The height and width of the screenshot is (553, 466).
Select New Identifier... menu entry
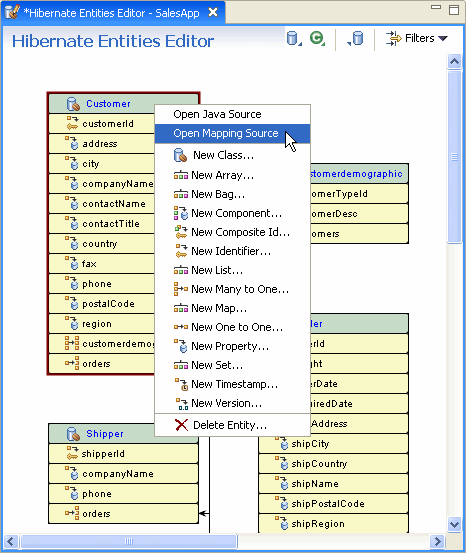[x=232, y=251]
